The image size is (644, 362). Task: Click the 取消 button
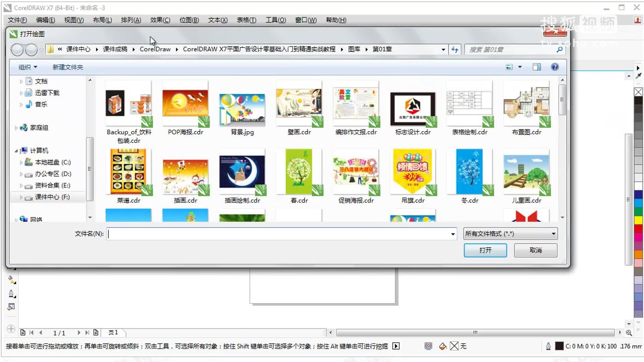pyautogui.click(x=535, y=250)
